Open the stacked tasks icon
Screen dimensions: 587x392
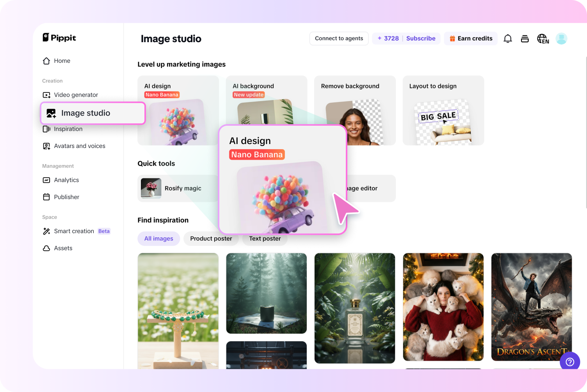[525, 39]
